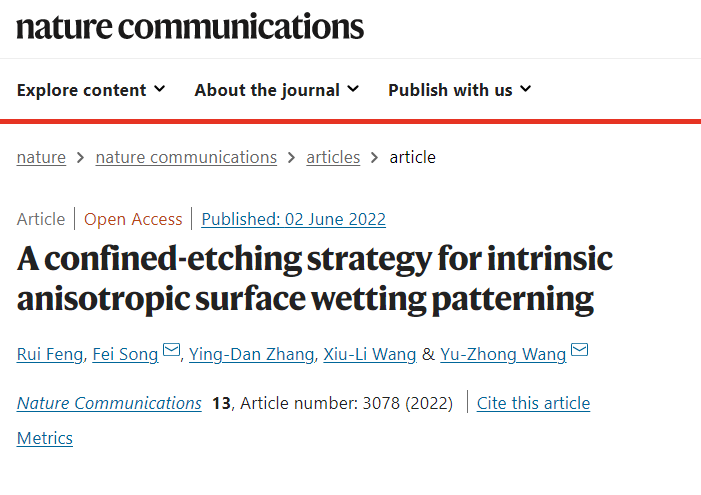
Task: Click the italic Nature Communications journal link
Action: (x=109, y=403)
